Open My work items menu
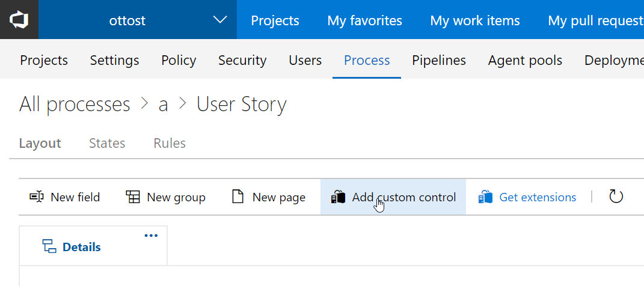The image size is (644, 286). point(474,20)
